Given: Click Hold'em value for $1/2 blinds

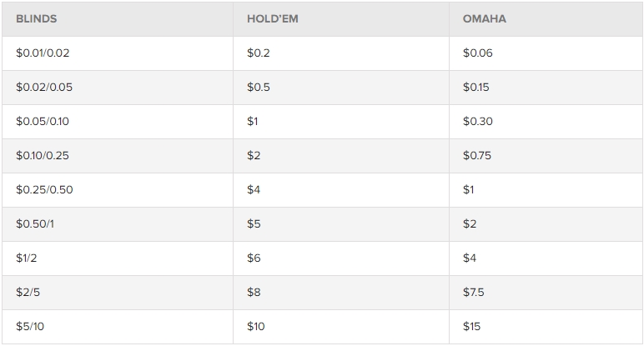Looking at the screenshot, I should coord(254,258).
